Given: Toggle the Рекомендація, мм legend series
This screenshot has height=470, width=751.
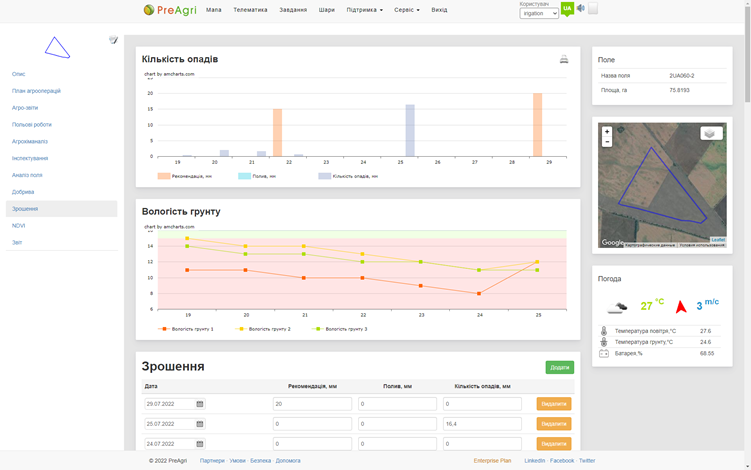Looking at the screenshot, I should click(x=185, y=176).
